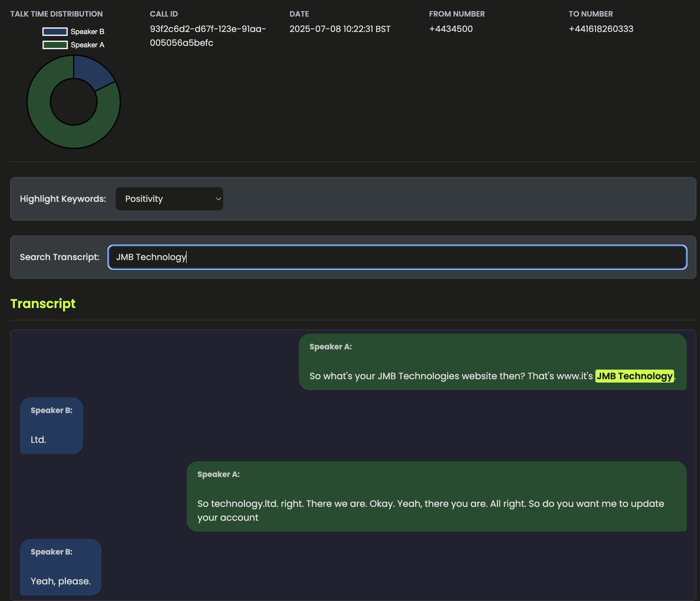Click the date 2025-07-08 10:22:31 BST
The image size is (700, 601).
click(x=340, y=29)
